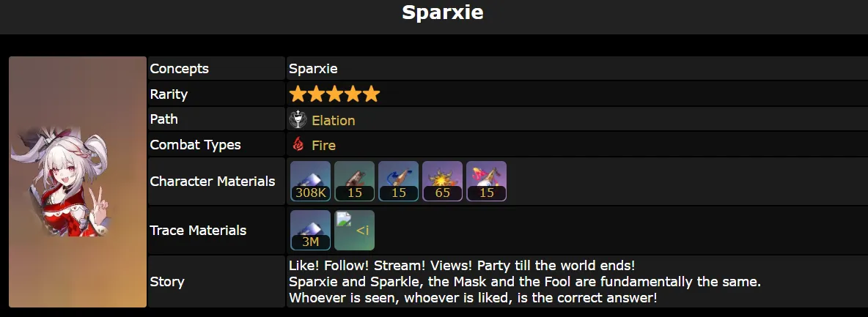The image size is (868, 317).
Task: Click the red Fire element icon
Action: pyautogui.click(x=298, y=145)
